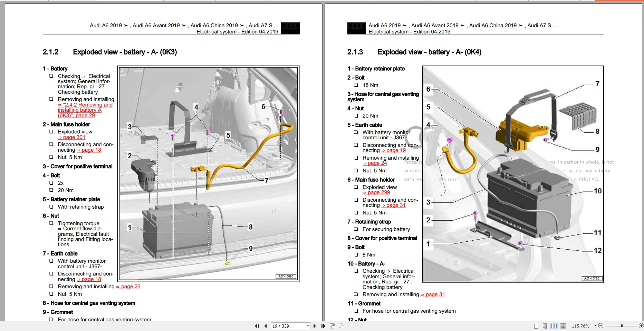Follow the page 31 battery removing link
Image resolution: width=644 pixels, height=331 pixels.
click(435, 294)
